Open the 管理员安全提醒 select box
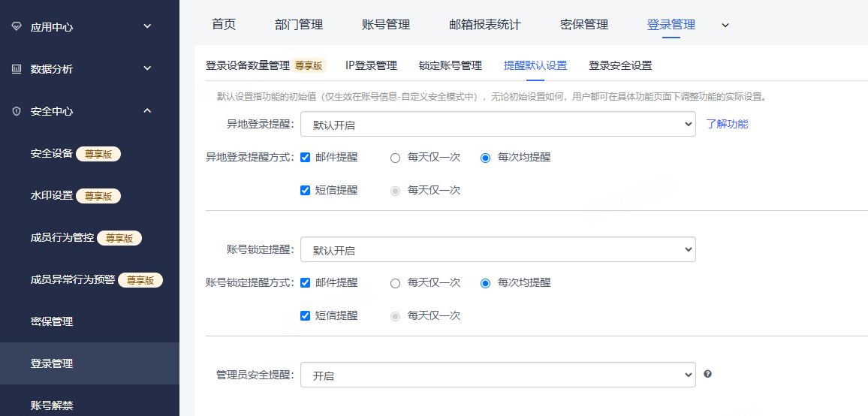868x416 pixels. [x=498, y=375]
